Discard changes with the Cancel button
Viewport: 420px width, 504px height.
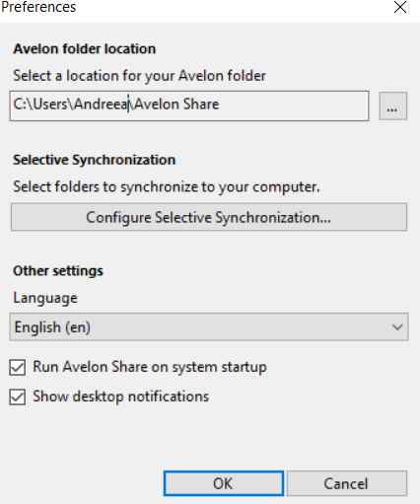tap(347, 483)
